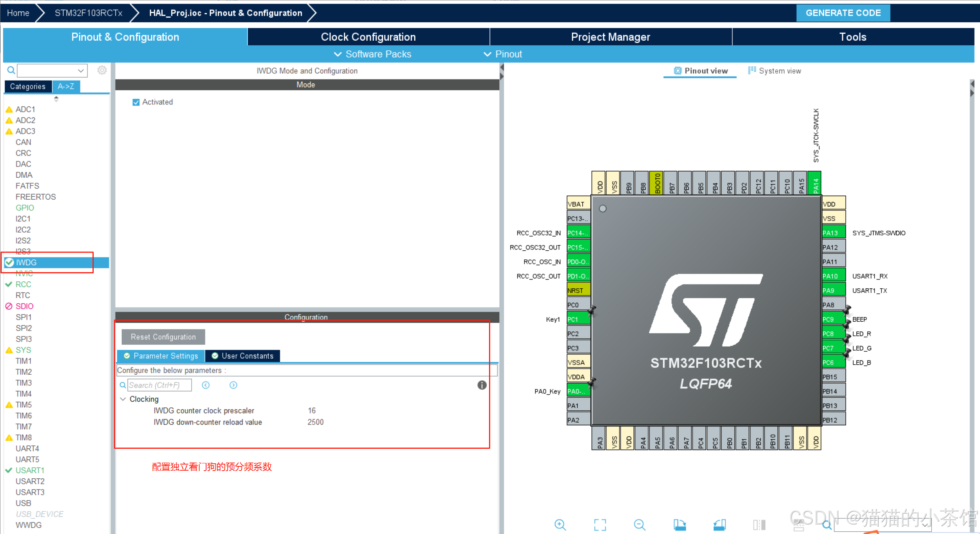980x534 pixels.
Task: Select RTC in the peripheral list
Action: 23,295
